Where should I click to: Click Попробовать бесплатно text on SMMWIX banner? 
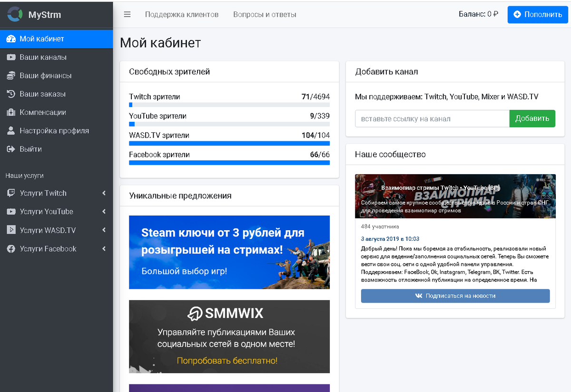tap(227, 361)
